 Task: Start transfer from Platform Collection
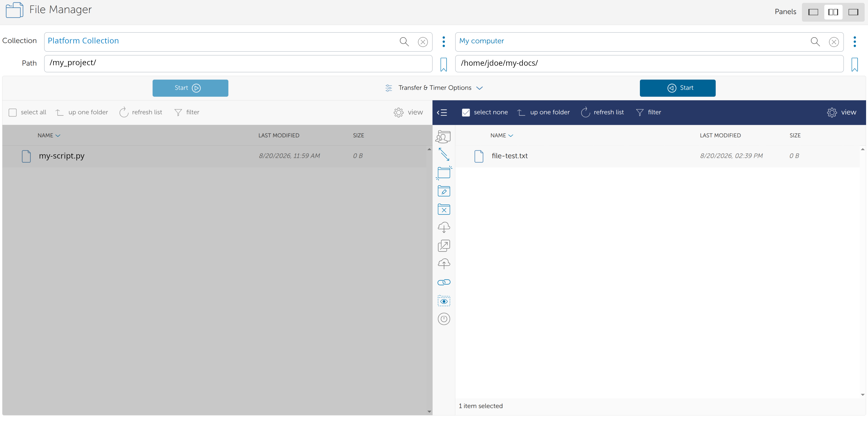[x=190, y=88]
